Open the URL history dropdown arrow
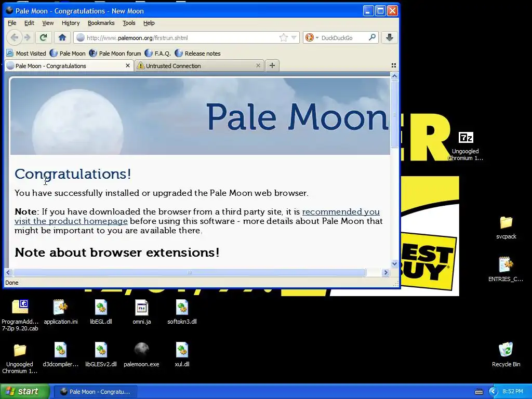Image resolution: width=532 pixels, height=399 pixels. click(x=294, y=37)
